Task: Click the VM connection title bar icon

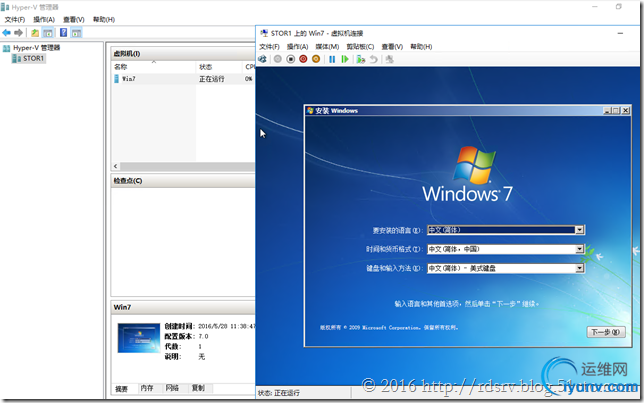Action: click(264, 33)
